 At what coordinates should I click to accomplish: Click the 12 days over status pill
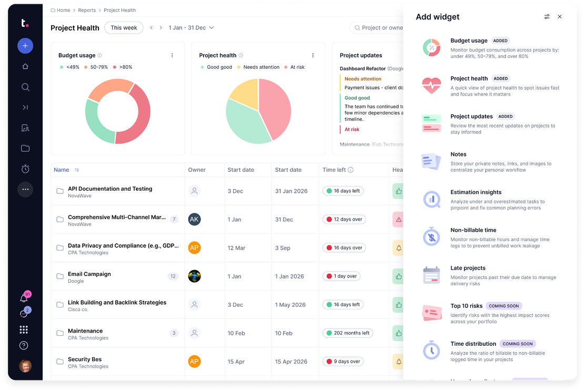(x=345, y=220)
